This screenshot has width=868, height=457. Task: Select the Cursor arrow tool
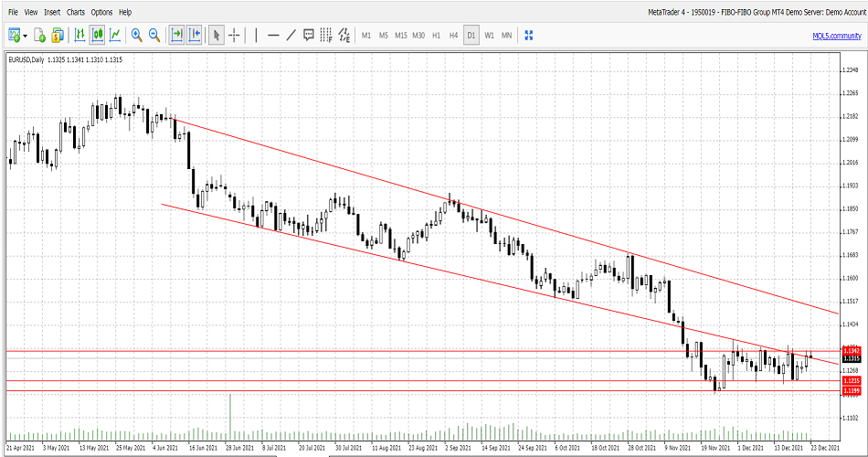click(217, 35)
